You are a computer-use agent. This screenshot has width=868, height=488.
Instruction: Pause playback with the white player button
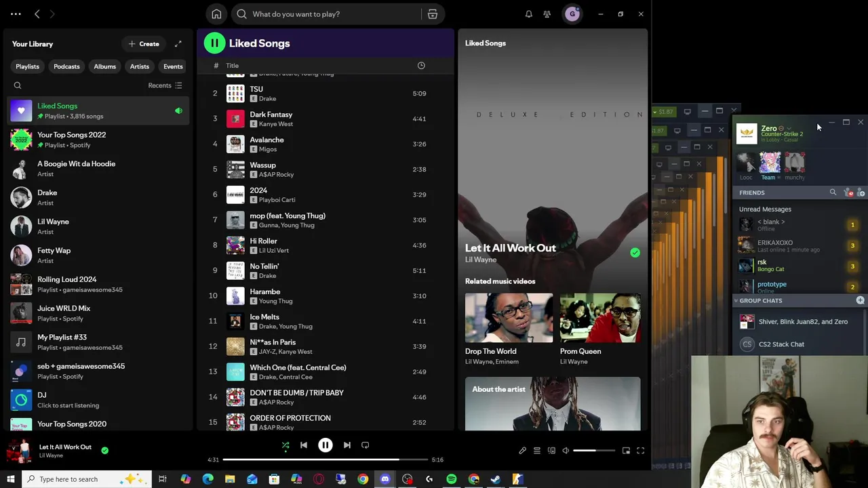point(325,445)
